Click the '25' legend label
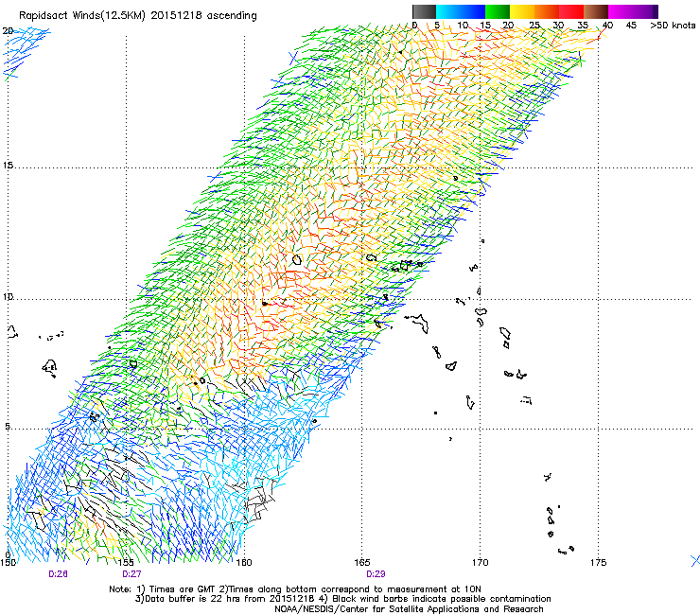The height and width of the screenshot is (615, 700). point(534,26)
